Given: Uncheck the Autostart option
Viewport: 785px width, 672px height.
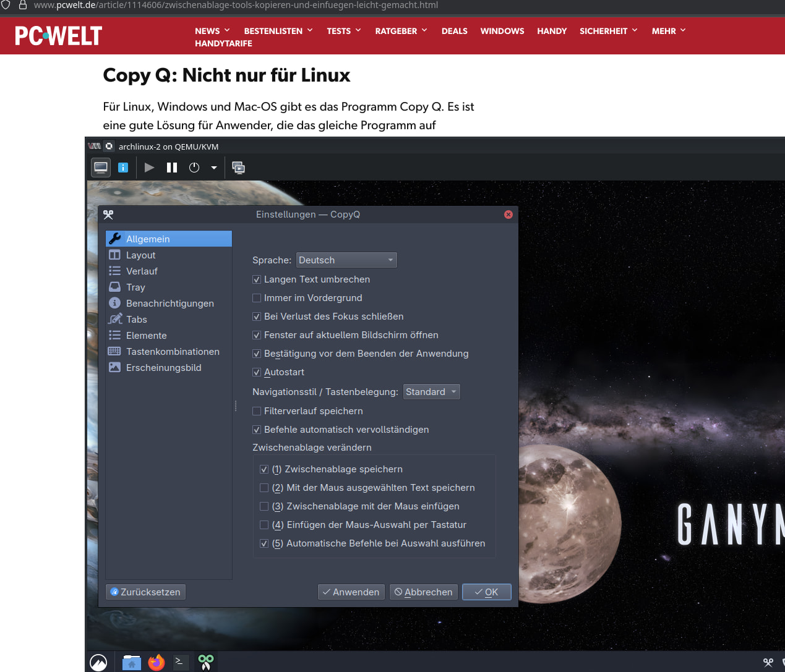Looking at the screenshot, I should 257,372.
